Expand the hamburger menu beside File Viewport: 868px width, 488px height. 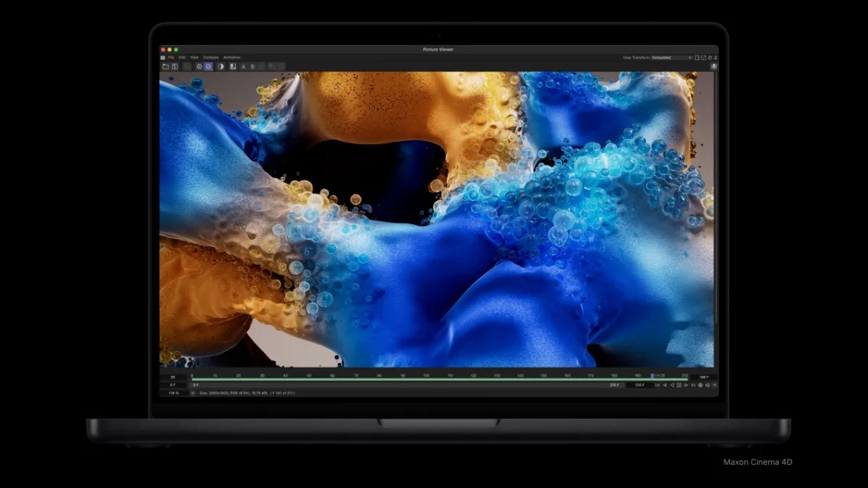(162, 56)
